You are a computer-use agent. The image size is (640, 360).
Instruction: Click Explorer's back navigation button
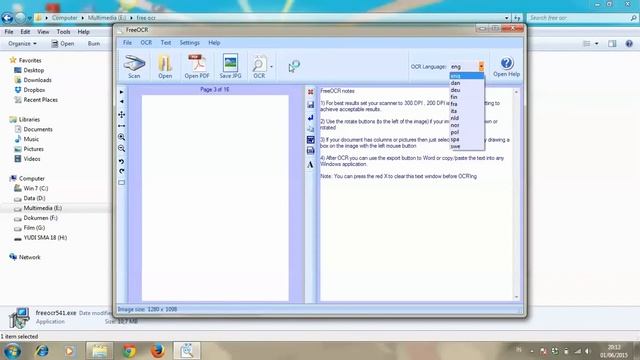tap(7, 18)
